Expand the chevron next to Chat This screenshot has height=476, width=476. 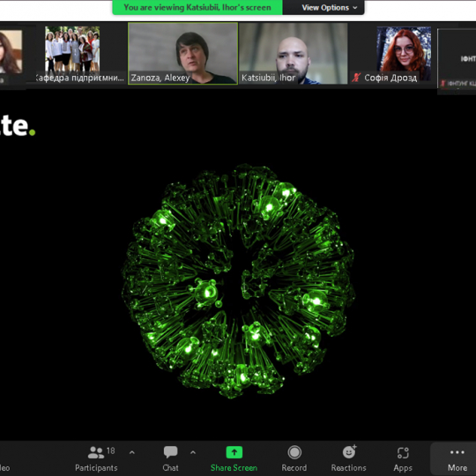pos(193,452)
